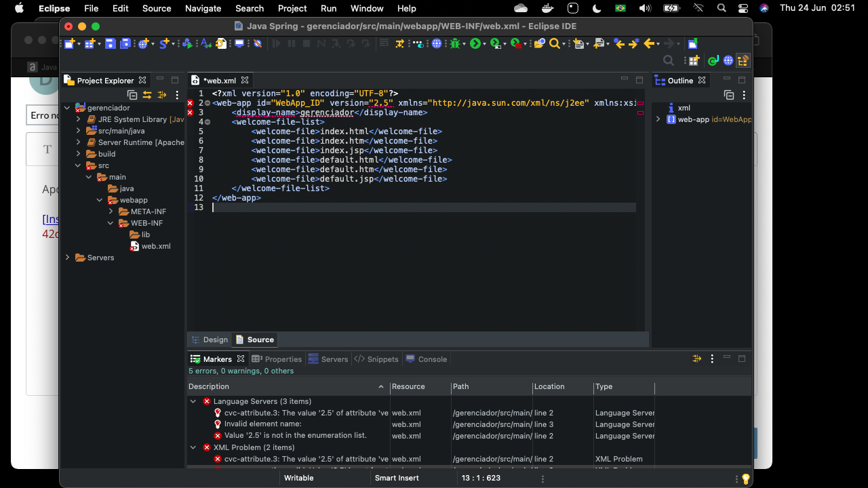Open Project Explorer filter icon
The width and height of the screenshot is (868, 488).
tap(161, 95)
